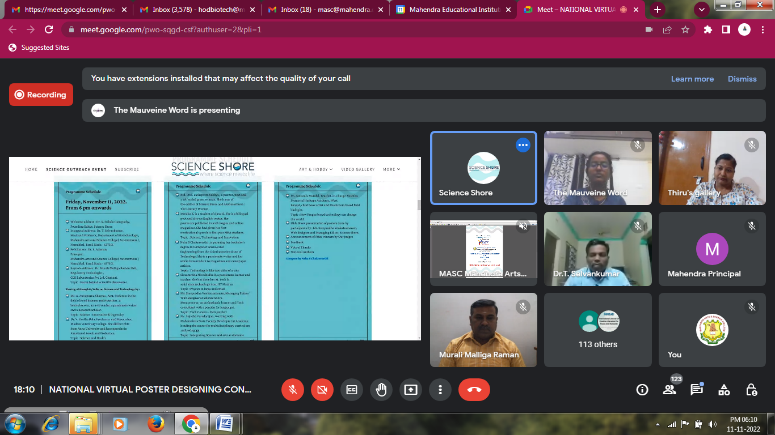Open Science Shore tile options menu
This screenshot has width=775, height=435.
(x=522, y=145)
